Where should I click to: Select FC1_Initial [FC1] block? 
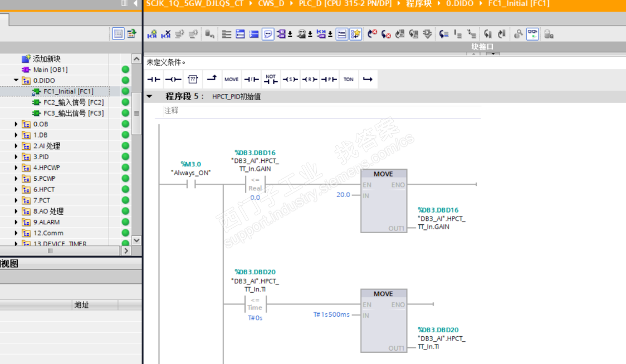click(x=69, y=91)
